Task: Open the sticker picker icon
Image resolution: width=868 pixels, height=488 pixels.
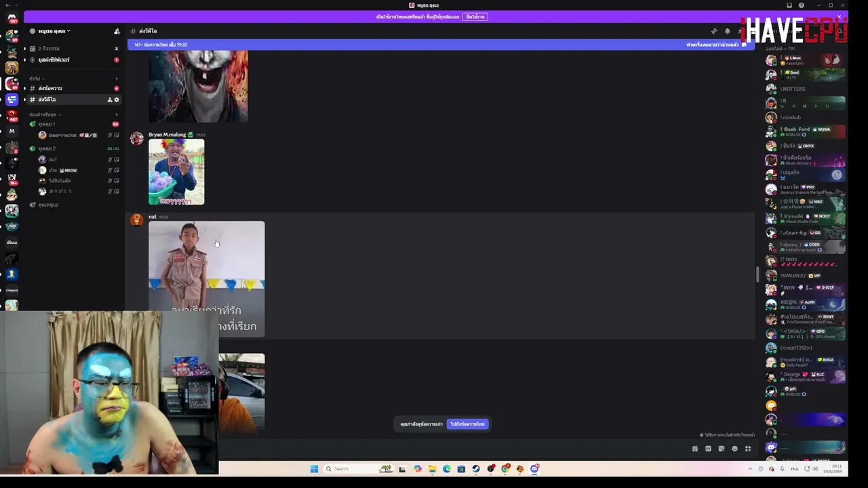Action: (722, 449)
